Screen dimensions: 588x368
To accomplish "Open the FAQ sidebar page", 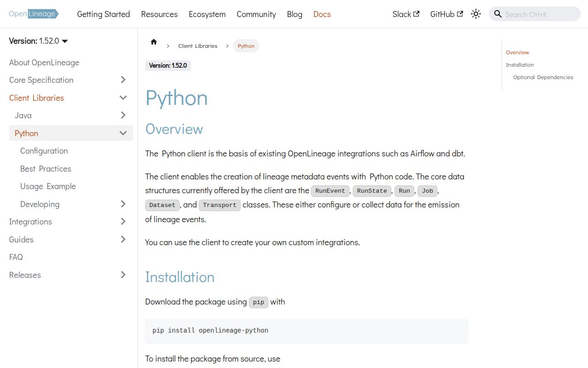I will point(16,257).
